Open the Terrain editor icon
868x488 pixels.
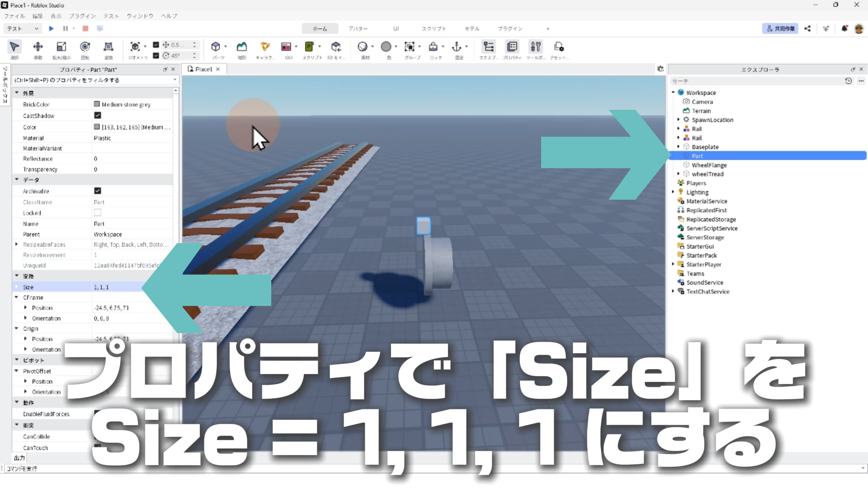242,47
